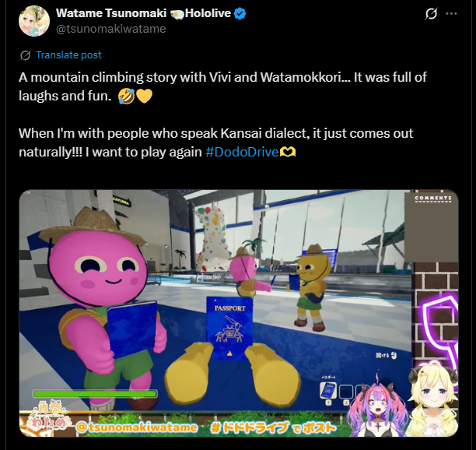Click the sheep emoji in display name
The width and height of the screenshot is (476, 450).
177,14
